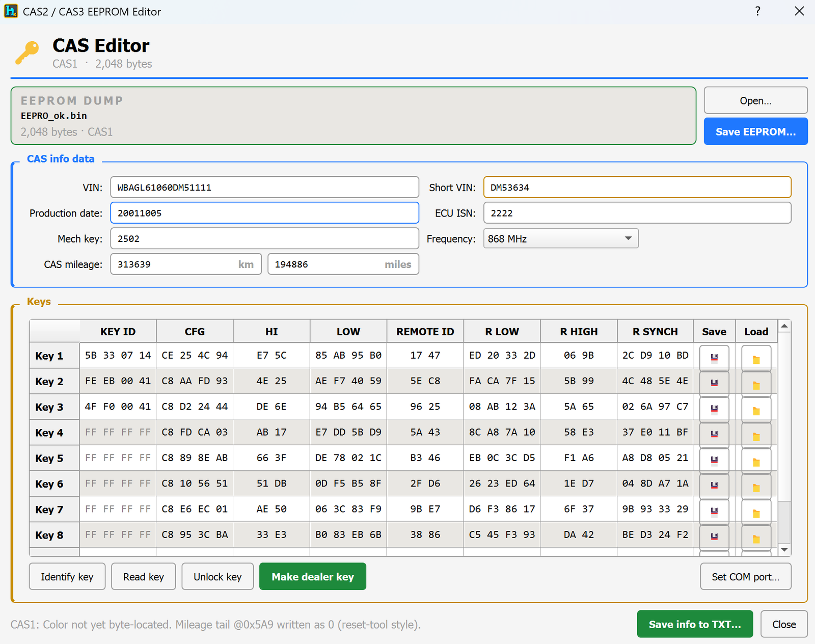Save Key 6 with its disk icon

click(714, 486)
